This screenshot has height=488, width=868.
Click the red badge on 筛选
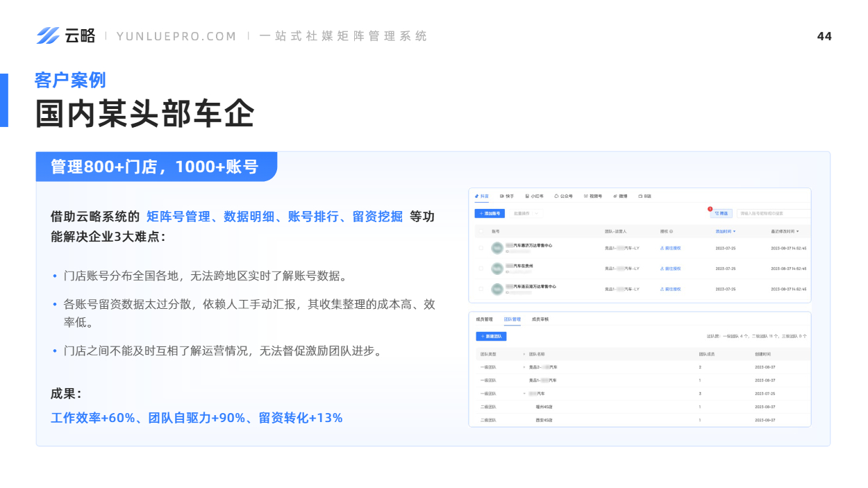[x=710, y=209]
